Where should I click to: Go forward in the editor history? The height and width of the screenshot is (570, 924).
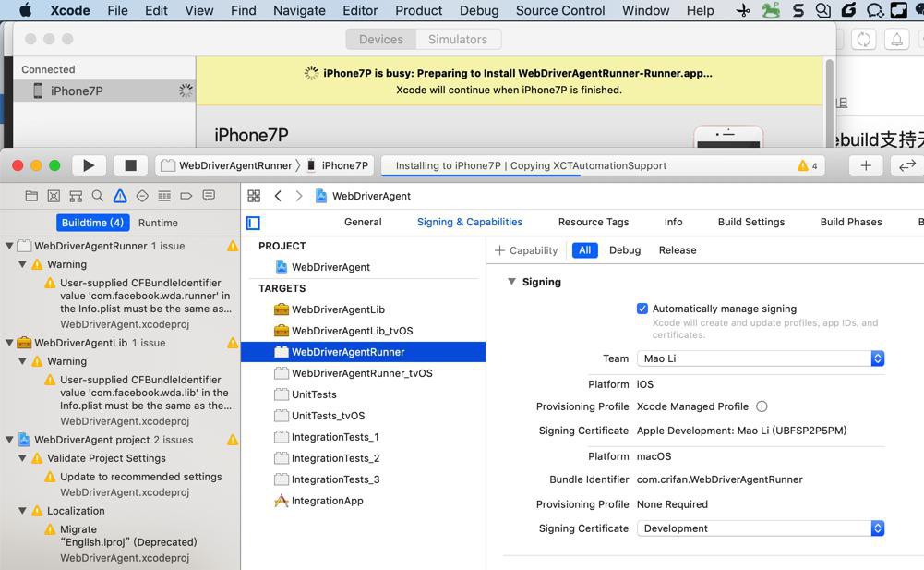point(299,196)
